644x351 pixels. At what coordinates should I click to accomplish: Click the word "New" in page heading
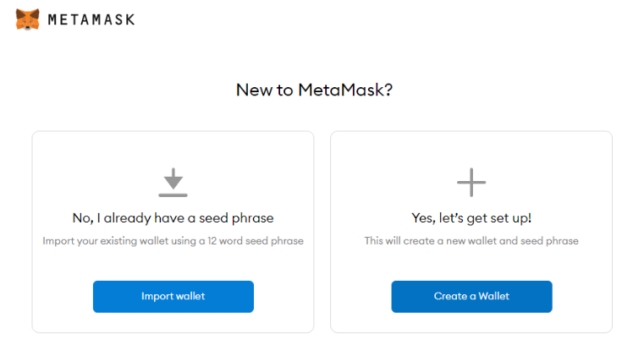click(x=252, y=90)
